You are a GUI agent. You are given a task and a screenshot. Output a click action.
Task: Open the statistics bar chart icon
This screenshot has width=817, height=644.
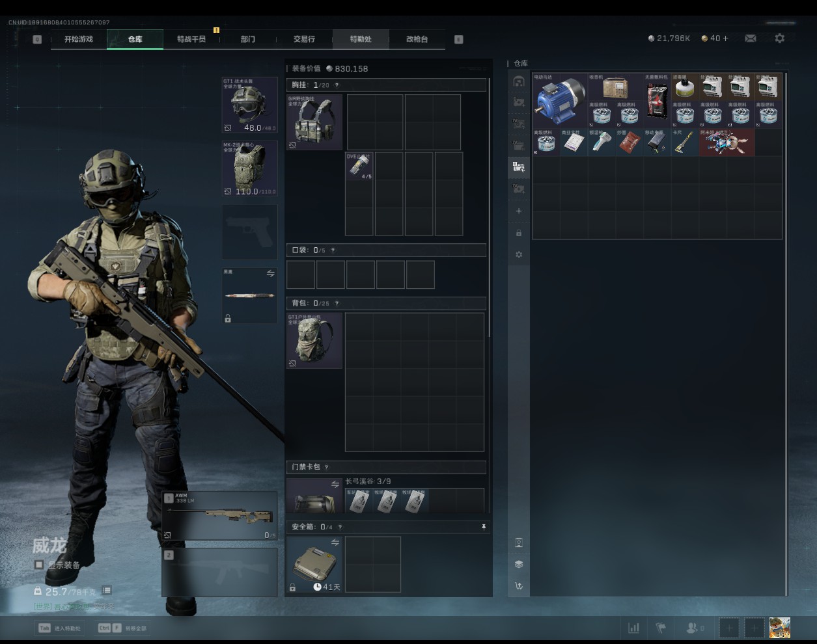[x=633, y=628]
